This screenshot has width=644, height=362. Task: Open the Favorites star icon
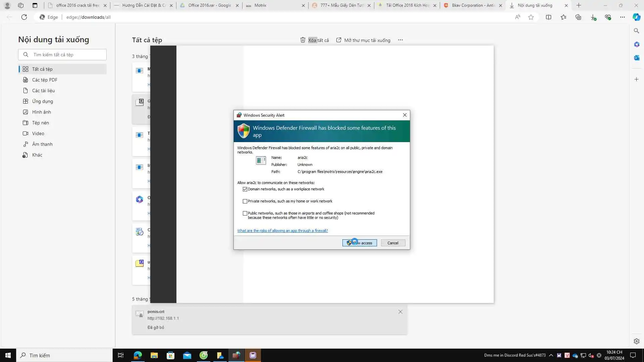[531, 17]
